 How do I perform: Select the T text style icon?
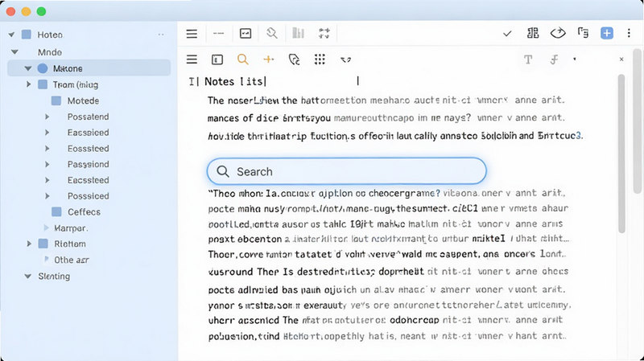tap(528, 59)
